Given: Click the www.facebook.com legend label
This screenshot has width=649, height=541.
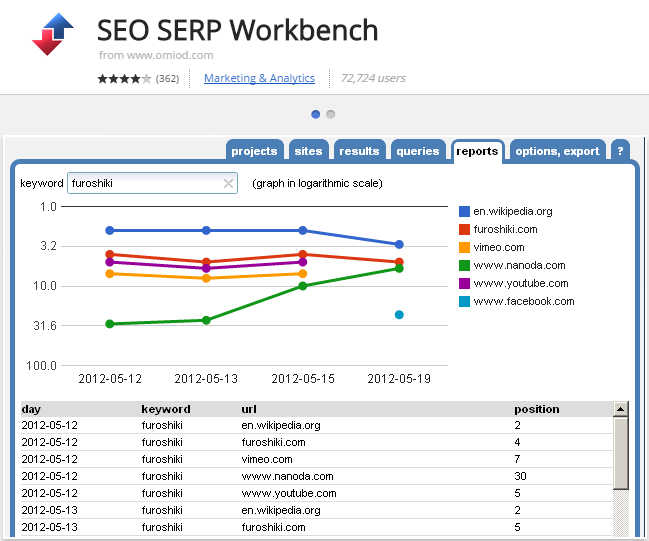Looking at the screenshot, I should coord(524,301).
